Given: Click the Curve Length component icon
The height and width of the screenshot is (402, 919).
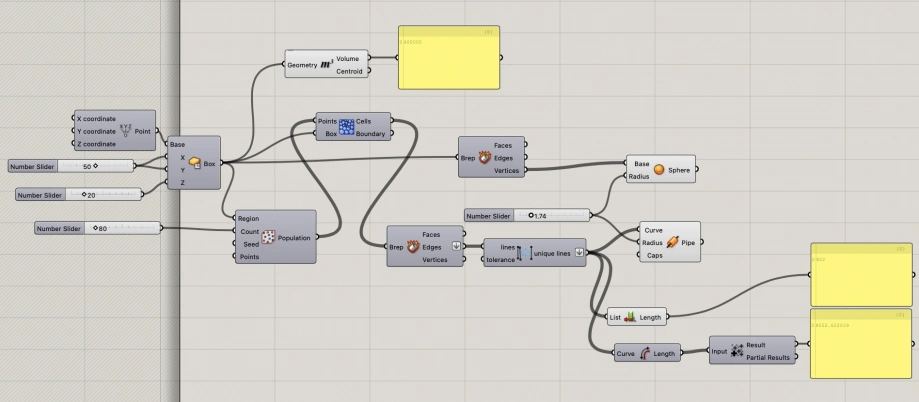Looking at the screenshot, I should 645,353.
